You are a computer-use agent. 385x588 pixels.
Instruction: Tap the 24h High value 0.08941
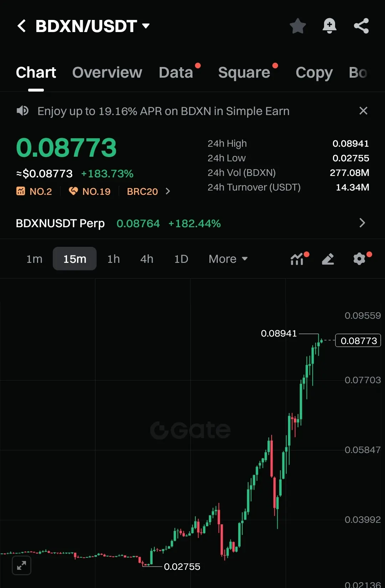tap(350, 144)
